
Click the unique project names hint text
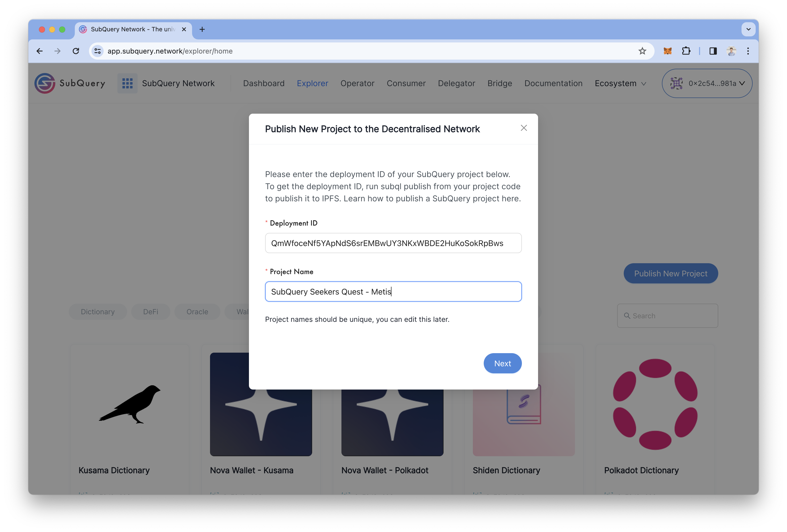coord(357,320)
